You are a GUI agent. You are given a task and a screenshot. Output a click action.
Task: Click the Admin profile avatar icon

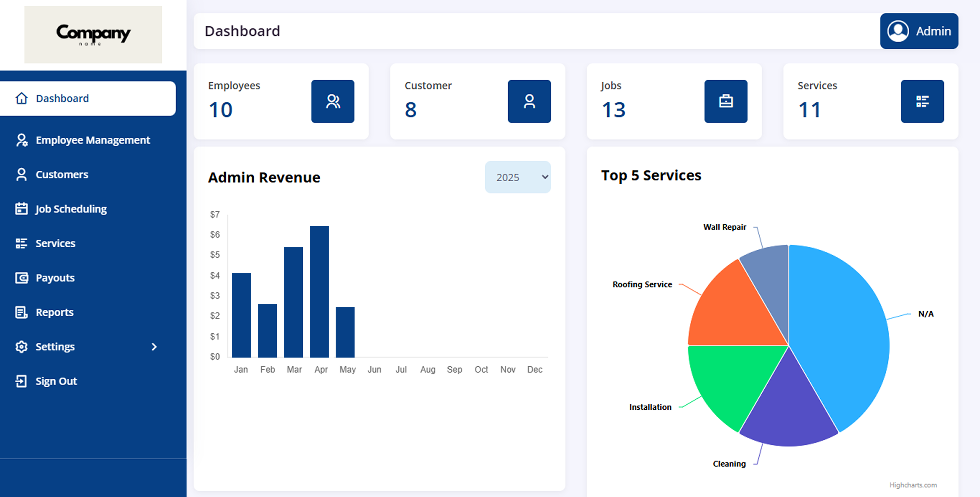(898, 31)
